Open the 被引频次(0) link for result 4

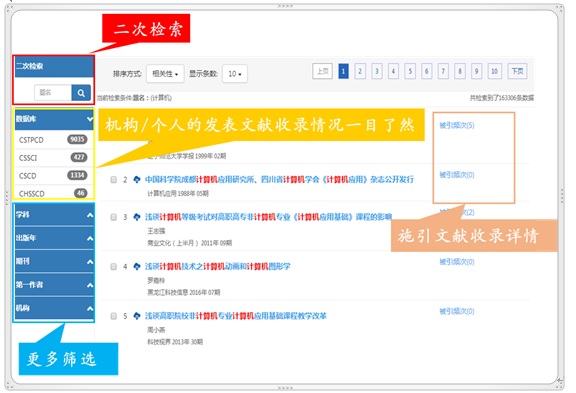tap(457, 262)
